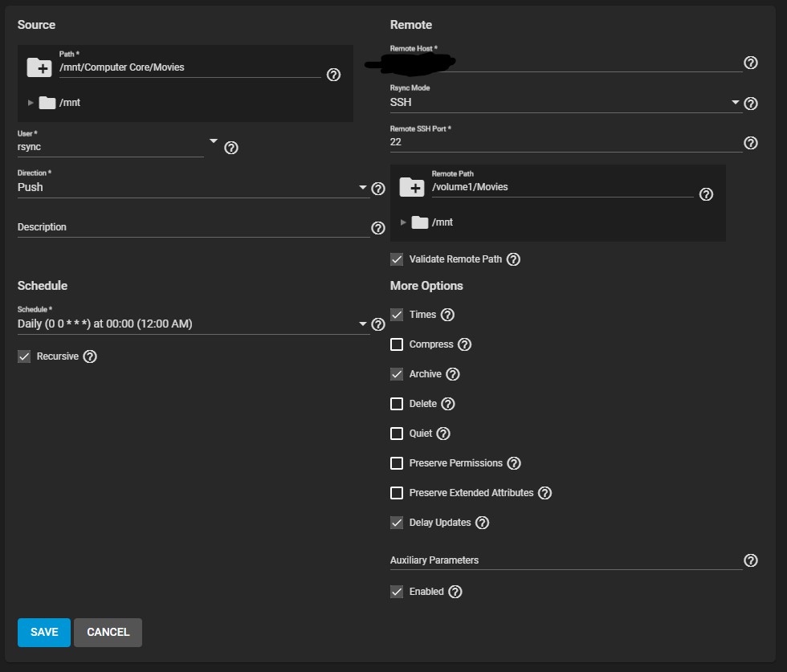Open help for Remote Host field
787x672 pixels.
coord(750,63)
